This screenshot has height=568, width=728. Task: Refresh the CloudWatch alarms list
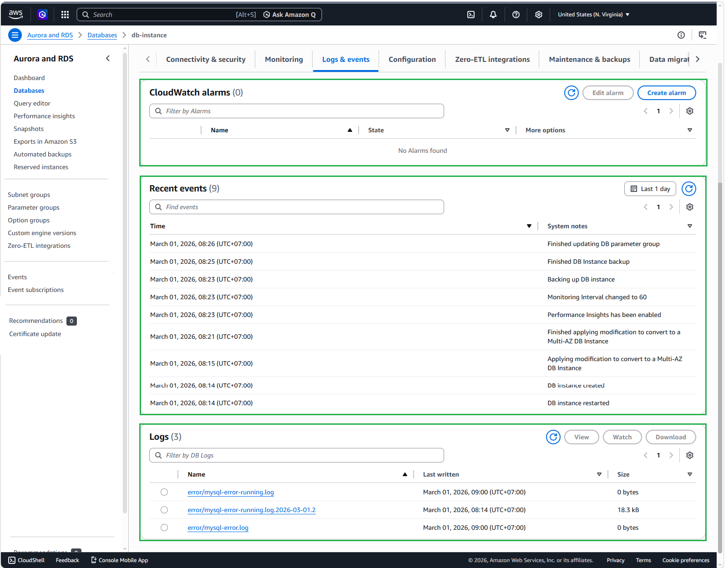click(x=571, y=93)
